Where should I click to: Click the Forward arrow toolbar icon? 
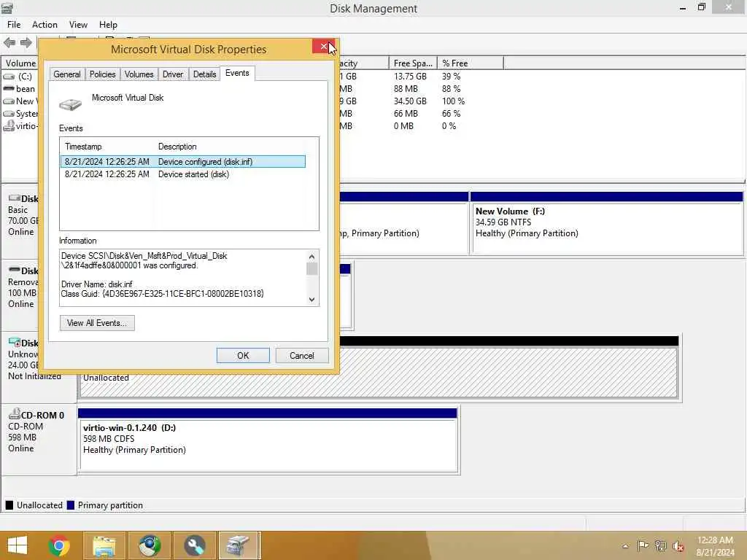pyautogui.click(x=26, y=43)
